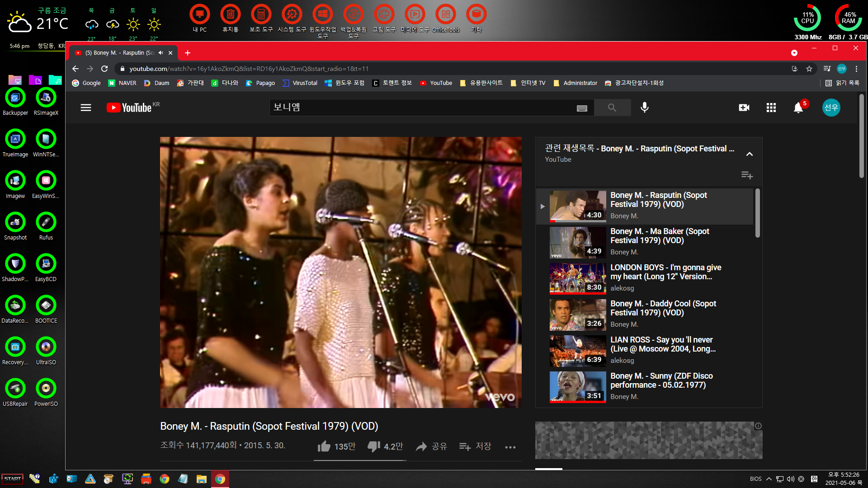This screenshot has width=868, height=488.
Task: Expand the 유용한사이트 bookmark folder
Action: pos(481,83)
